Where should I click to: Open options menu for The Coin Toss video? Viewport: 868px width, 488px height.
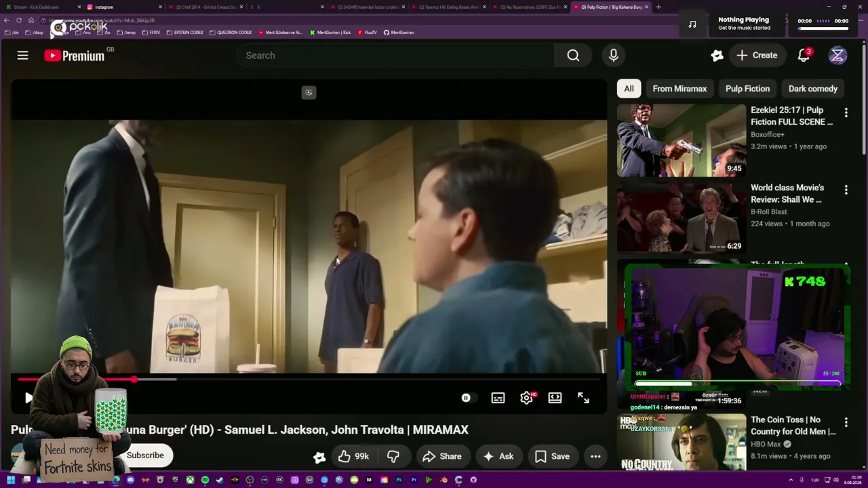tap(846, 422)
